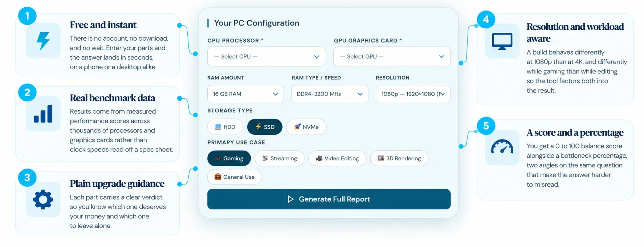The image size is (644, 247).
Task: Open the DDR4-3200 MHz RAM type dropdown
Action: (x=330, y=94)
